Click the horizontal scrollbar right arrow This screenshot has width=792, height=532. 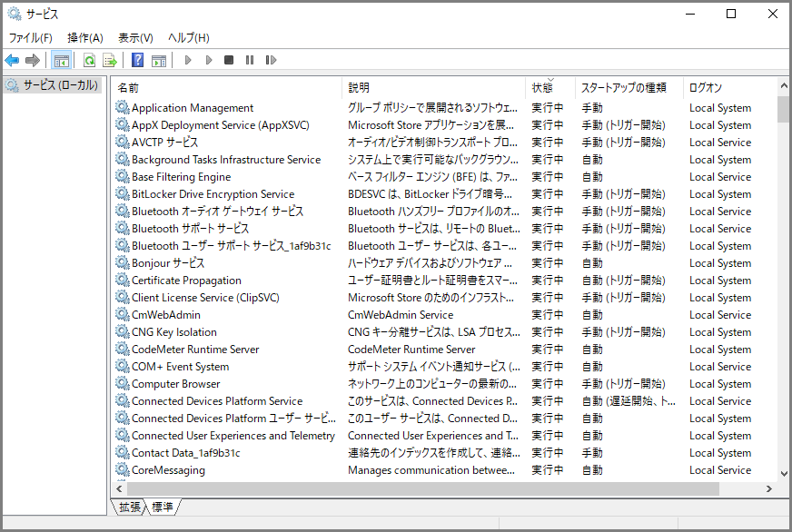click(x=768, y=488)
